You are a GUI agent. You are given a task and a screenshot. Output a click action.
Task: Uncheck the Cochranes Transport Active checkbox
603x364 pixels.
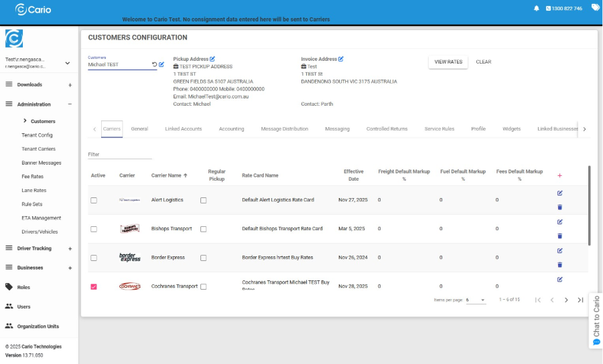click(94, 286)
